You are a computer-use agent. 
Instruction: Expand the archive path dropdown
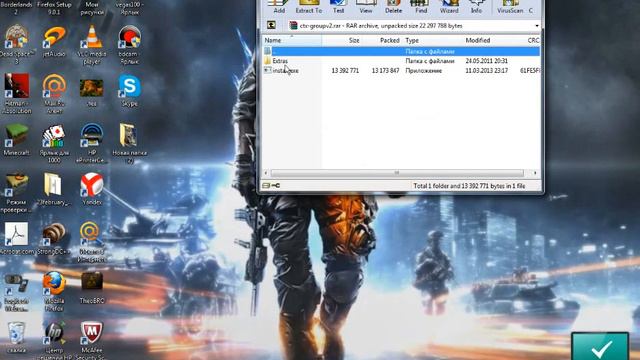537,26
